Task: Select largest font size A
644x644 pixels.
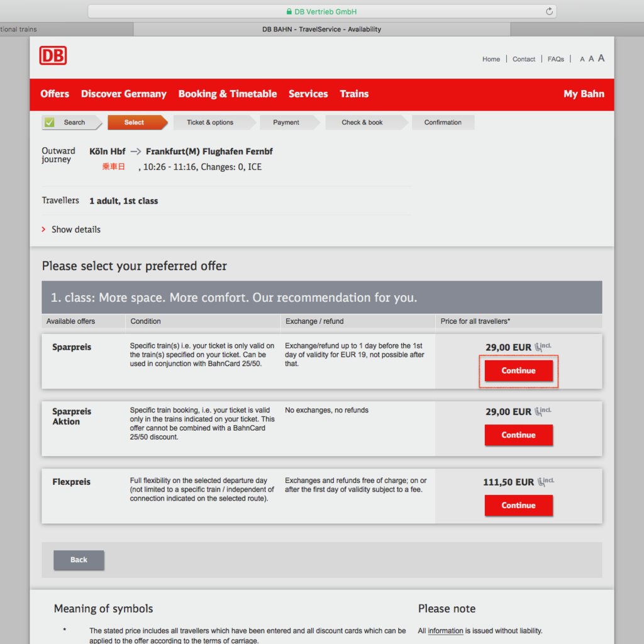Action: point(601,58)
